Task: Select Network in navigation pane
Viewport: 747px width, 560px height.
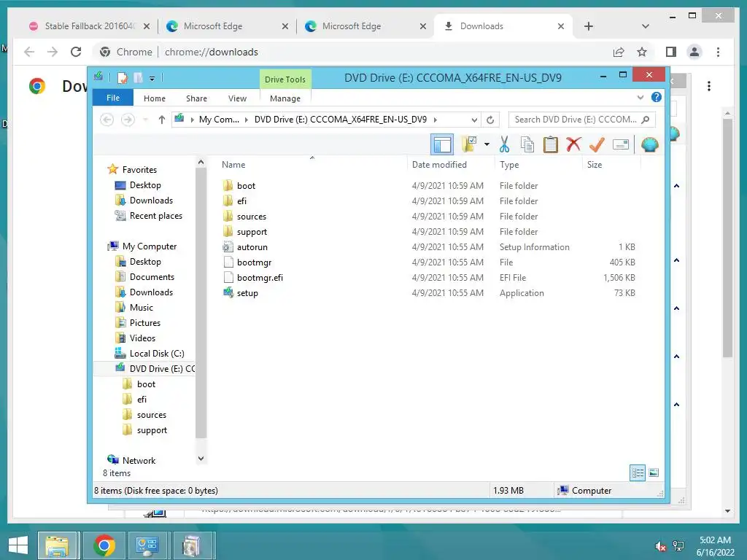Action: [139, 461]
